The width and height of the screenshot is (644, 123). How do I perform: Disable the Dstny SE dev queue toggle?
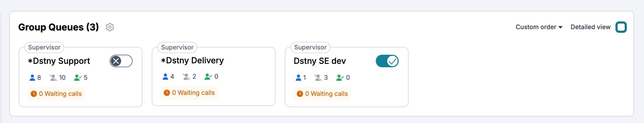387,61
